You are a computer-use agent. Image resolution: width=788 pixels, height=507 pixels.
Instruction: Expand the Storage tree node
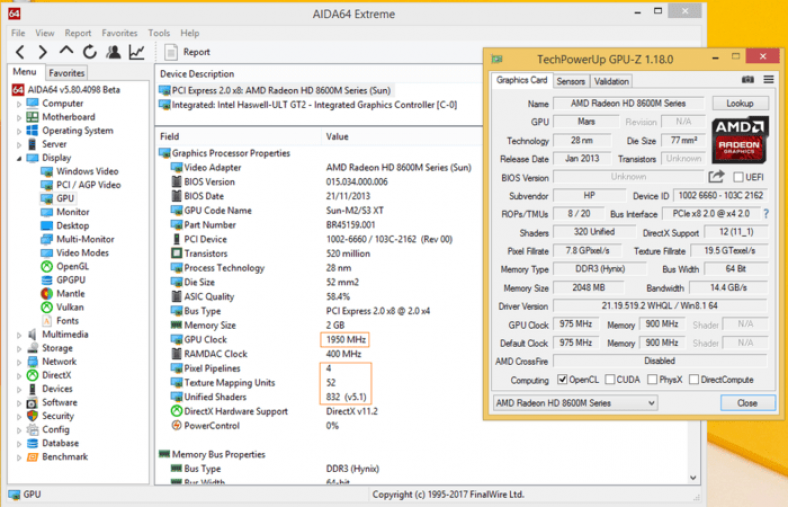pos(19,348)
